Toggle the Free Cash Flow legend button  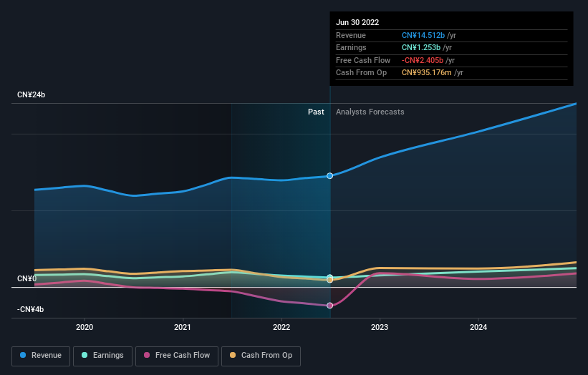click(177, 356)
